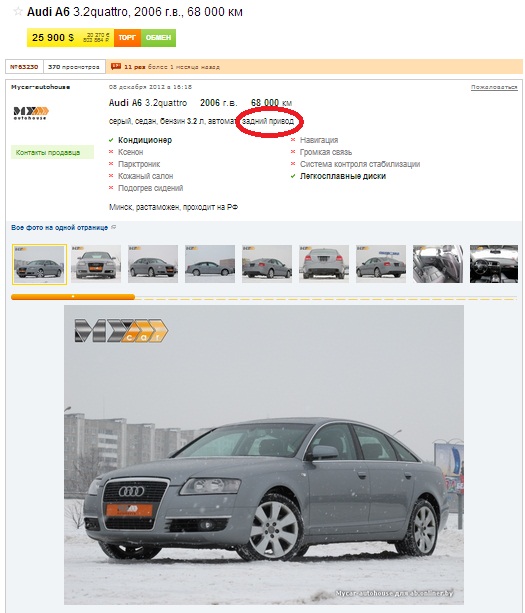Viewport: 525px width, 613px height.
Task: Click the Mycar-autohouse seller name
Action: 41,87
